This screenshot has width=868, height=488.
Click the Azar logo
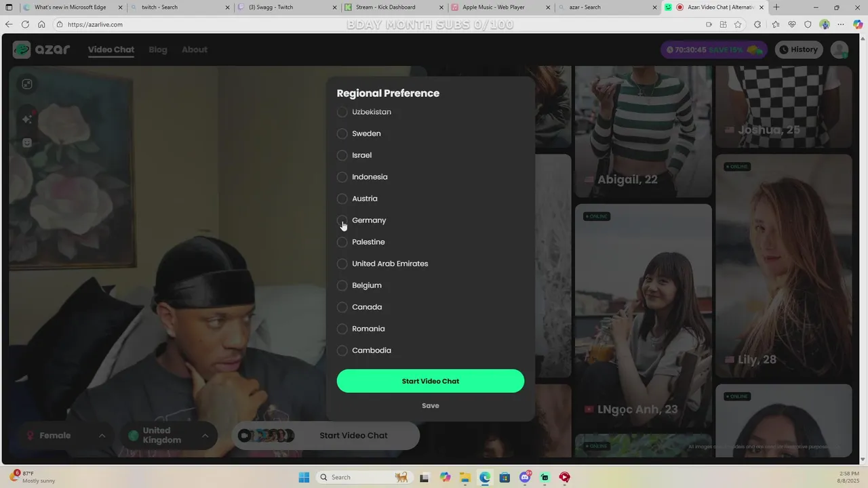coord(41,49)
